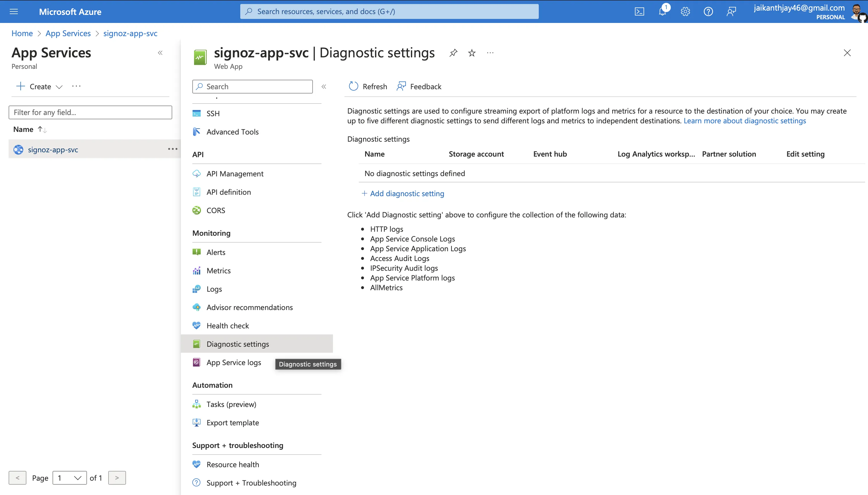Viewport: 868px width, 495px height.
Task: Click the Partner solution column header
Action: [729, 154]
